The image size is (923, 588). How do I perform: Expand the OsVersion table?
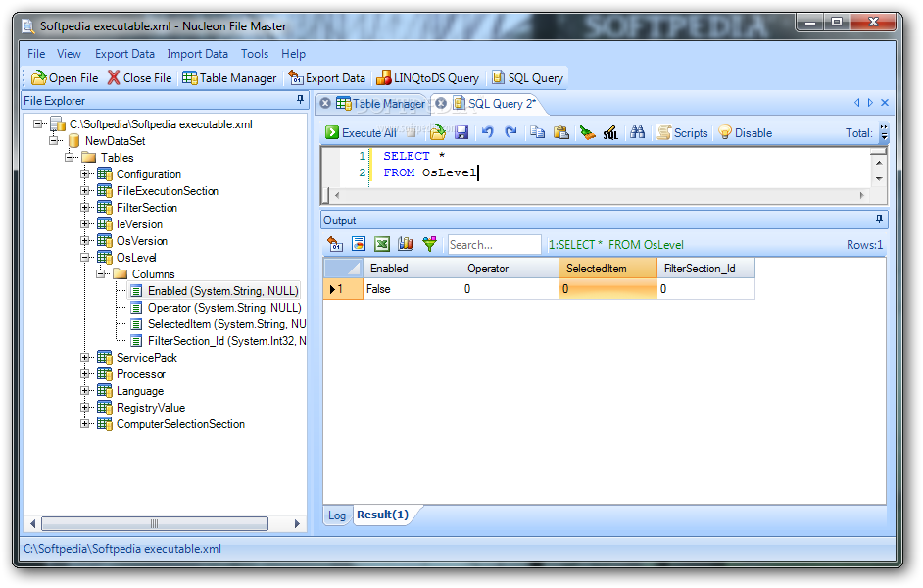(85, 241)
